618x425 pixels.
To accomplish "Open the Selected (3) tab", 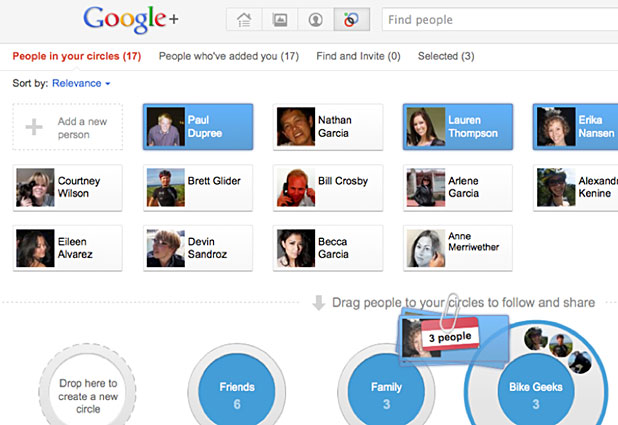I will click(x=446, y=56).
